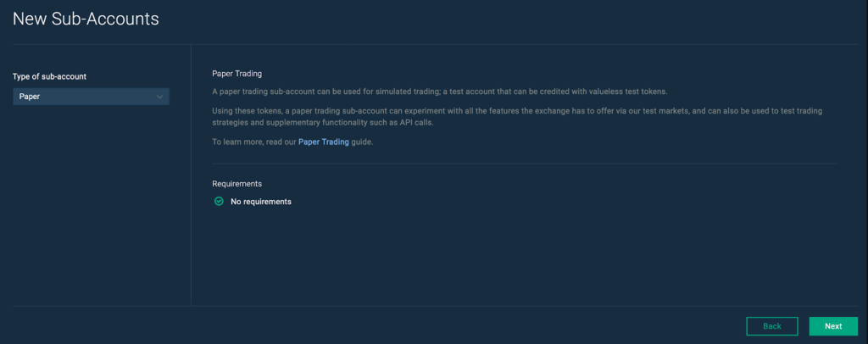The width and height of the screenshot is (868, 344).
Task: Click the 'No requirements' status text
Action: tap(261, 202)
